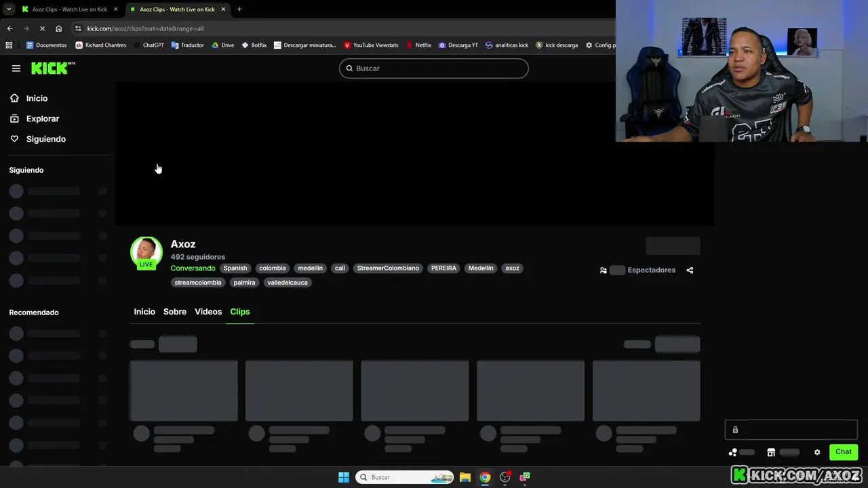Screen dimensions: 868x488
Task: Click the chat settings gear icon
Action: pos(817,452)
